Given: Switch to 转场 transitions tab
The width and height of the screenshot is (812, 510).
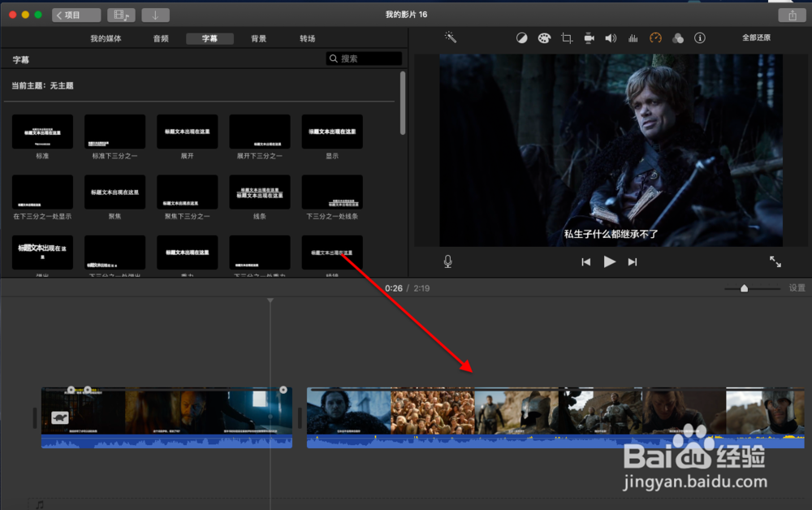Looking at the screenshot, I should pos(308,38).
